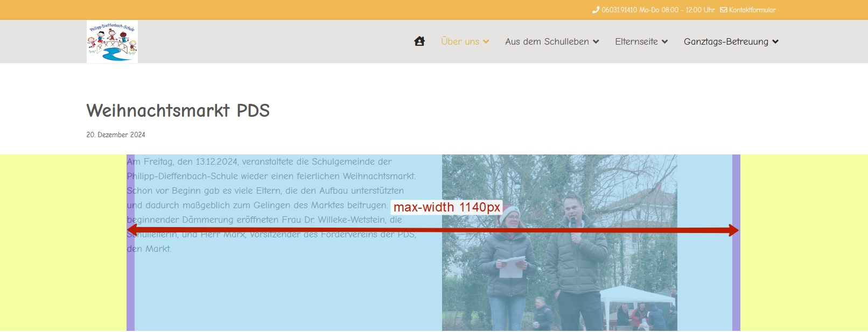Viewport: 868px width, 332px height.
Task: Click the Philipp-Dieffenbach-Schule logo
Action: pos(112,41)
